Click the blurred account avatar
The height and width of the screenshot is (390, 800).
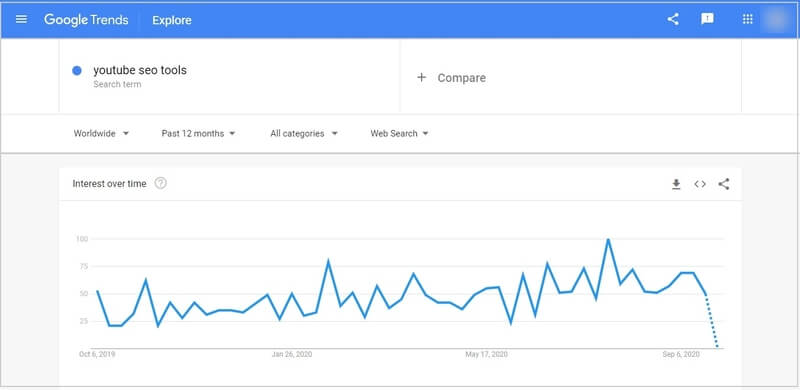(778, 19)
